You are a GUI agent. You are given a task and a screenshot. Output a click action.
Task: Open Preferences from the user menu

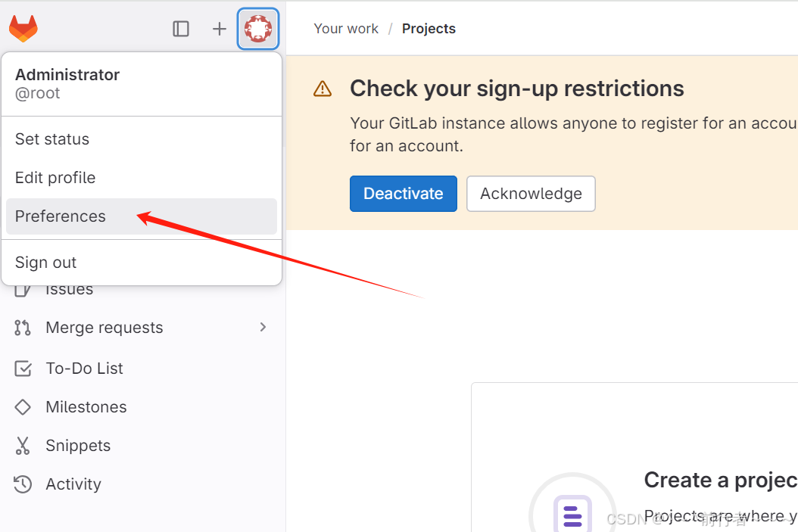142,216
